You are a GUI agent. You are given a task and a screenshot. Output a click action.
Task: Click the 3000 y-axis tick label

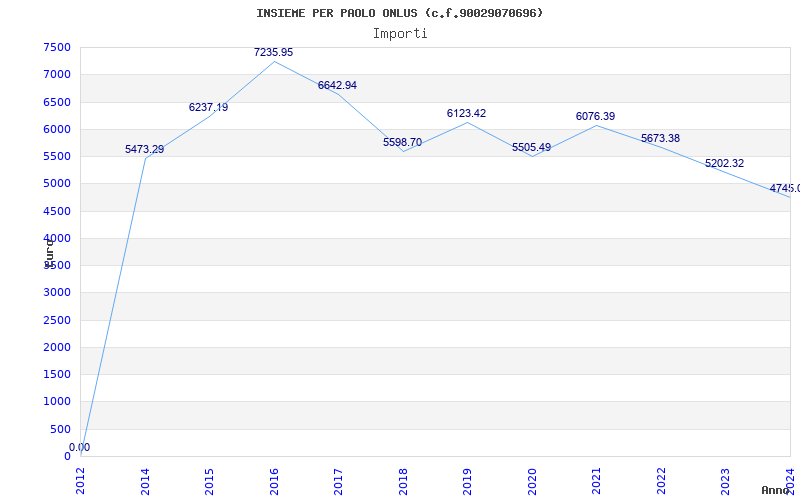(57, 293)
